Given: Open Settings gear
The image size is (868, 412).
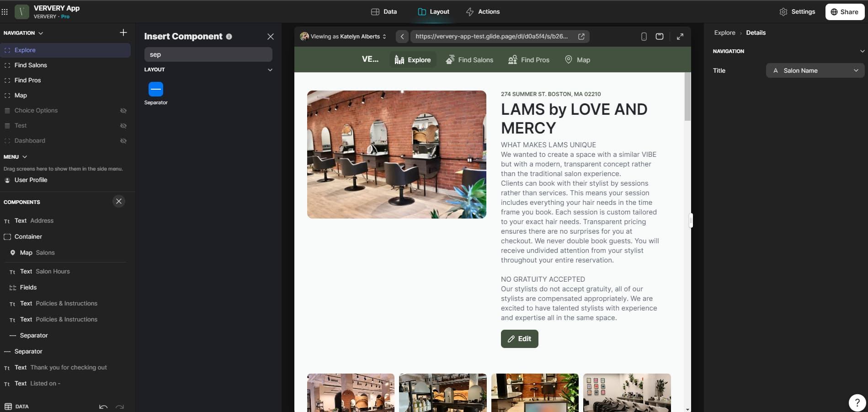Looking at the screenshot, I should tap(783, 12).
